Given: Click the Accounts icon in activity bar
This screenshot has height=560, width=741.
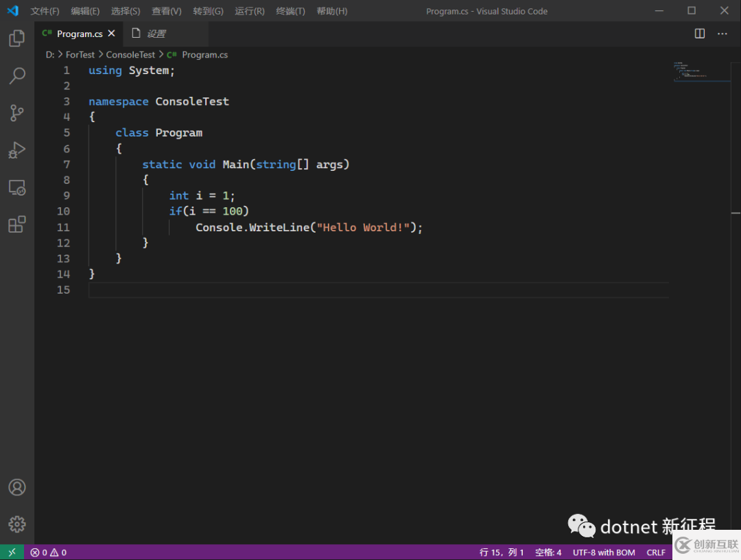Looking at the screenshot, I should click(x=17, y=487).
